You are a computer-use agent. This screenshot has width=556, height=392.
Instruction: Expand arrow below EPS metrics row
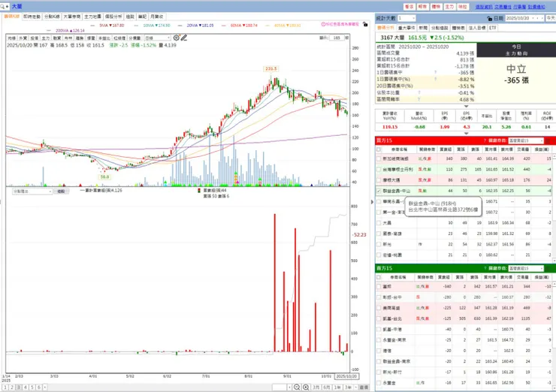coord(467,133)
